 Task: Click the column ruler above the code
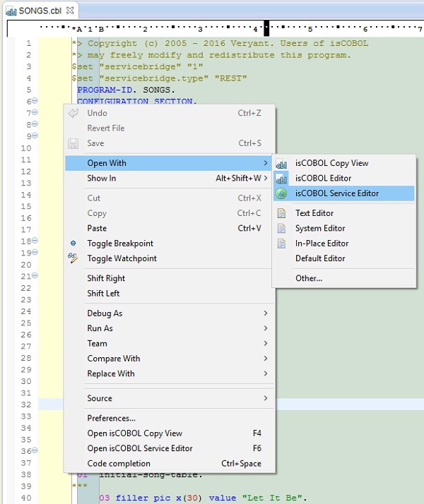(x=212, y=29)
